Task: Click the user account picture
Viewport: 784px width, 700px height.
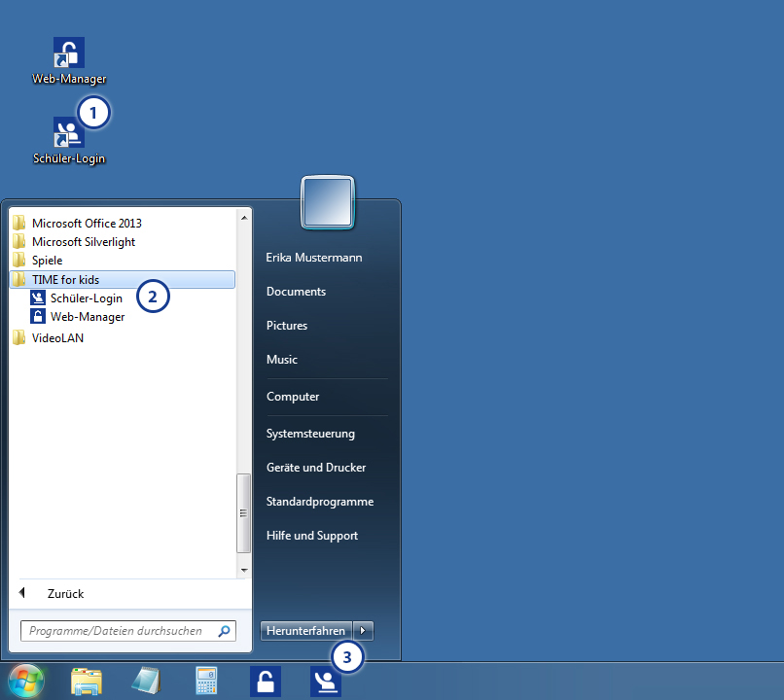Action: tap(328, 202)
